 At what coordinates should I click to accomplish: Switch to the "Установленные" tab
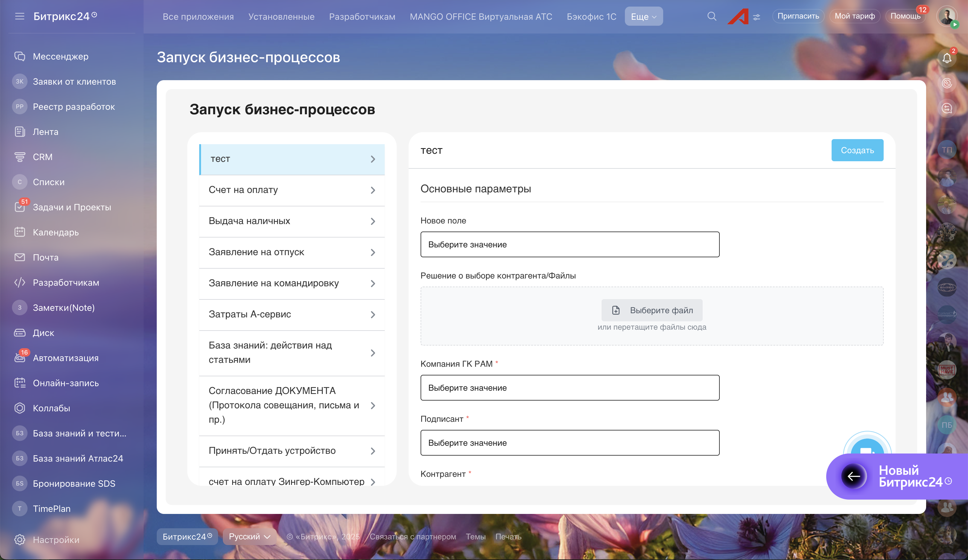click(281, 16)
